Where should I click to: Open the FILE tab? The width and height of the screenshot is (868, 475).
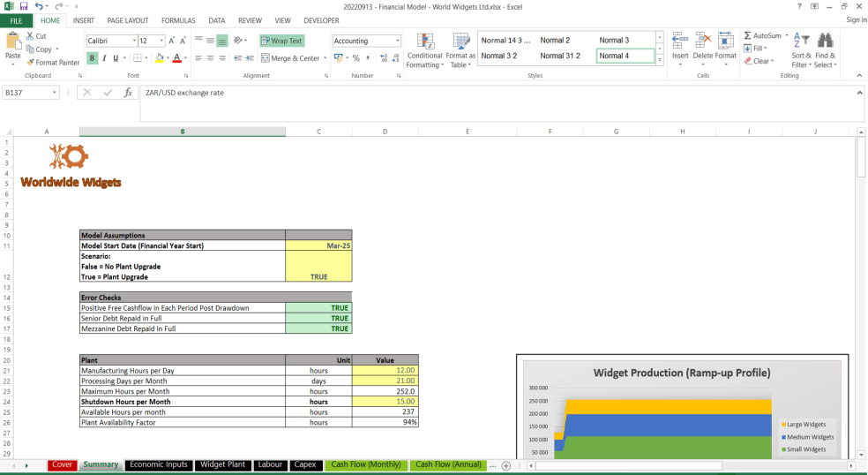[16, 20]
